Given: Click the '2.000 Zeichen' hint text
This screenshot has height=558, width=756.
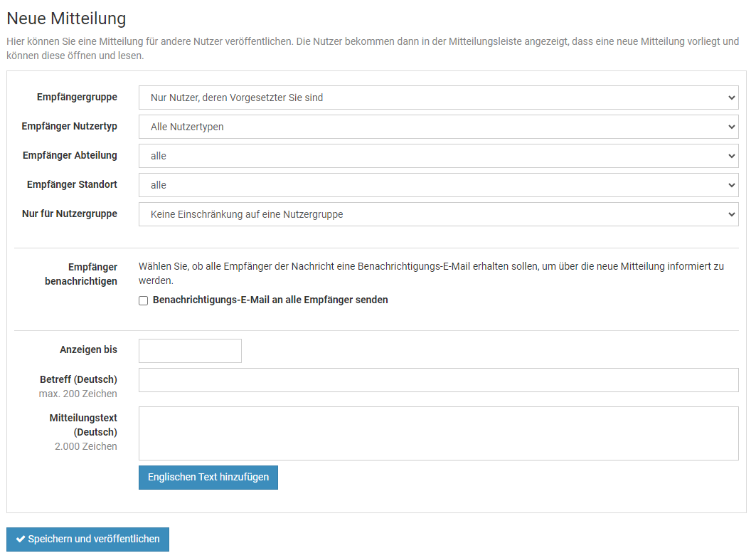Looking at the screenshot, I should coord(86,446).
